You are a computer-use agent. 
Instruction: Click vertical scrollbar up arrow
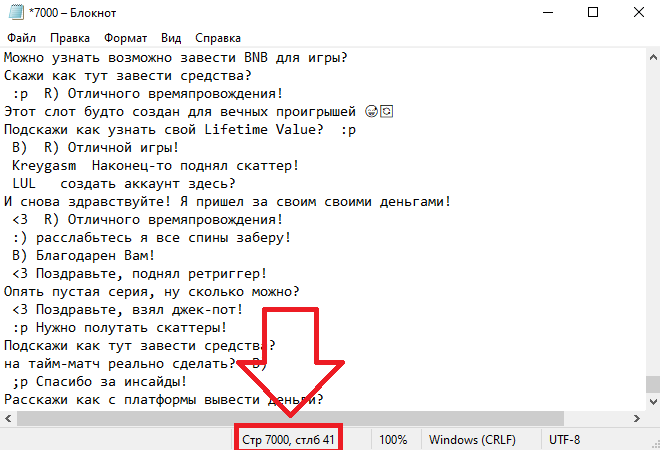653,57
